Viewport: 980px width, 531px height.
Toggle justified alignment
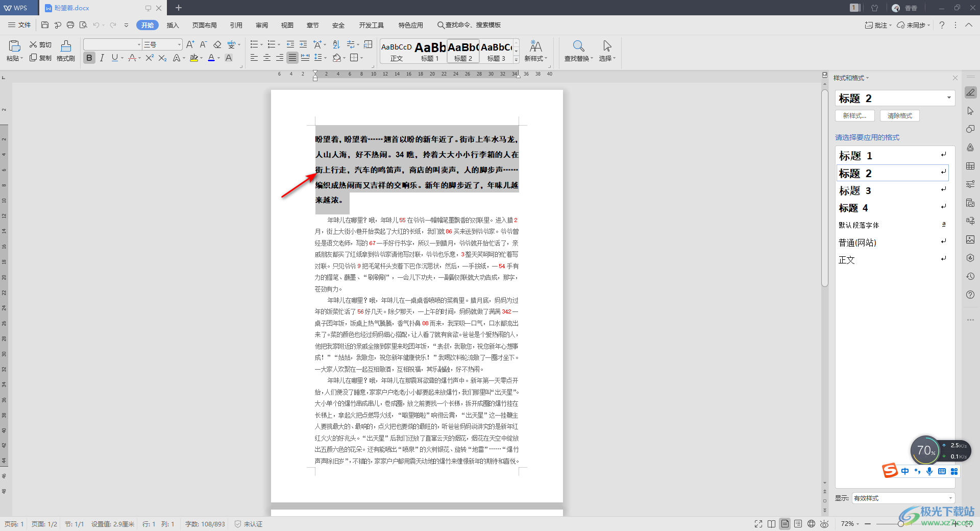292,58
